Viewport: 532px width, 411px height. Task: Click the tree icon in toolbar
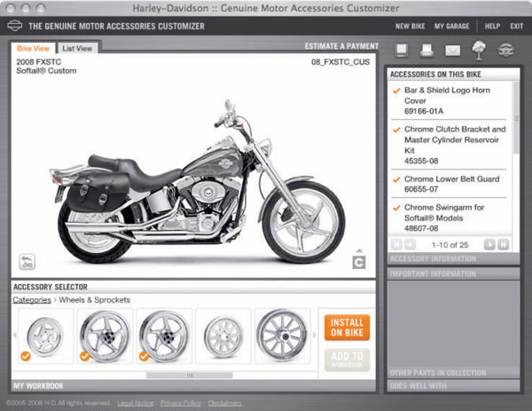[479, 50]
